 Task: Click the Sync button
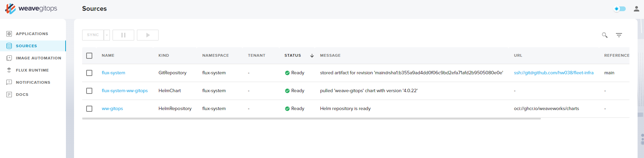93,35
